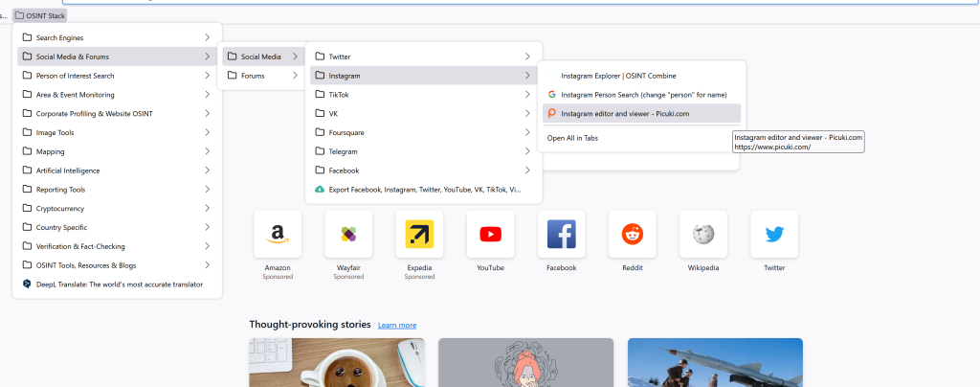Viewport: 980px width, 387px height.
Task: Click the Picuki icon in Instagram submenu
Action: coord(552,113)
